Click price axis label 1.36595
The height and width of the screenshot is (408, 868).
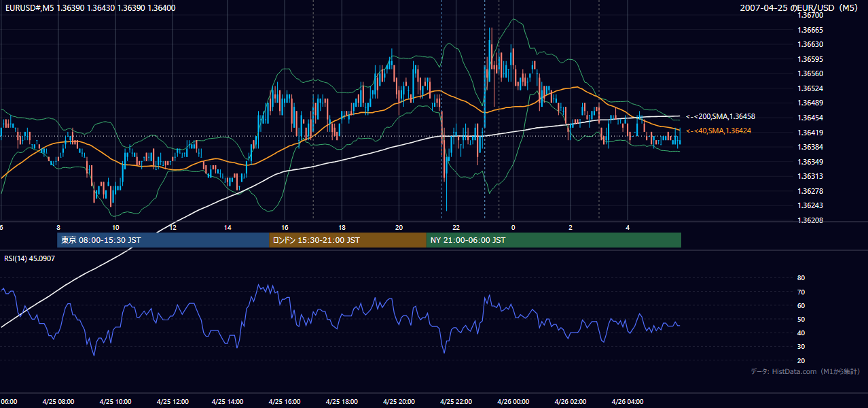tap(810, 59)
